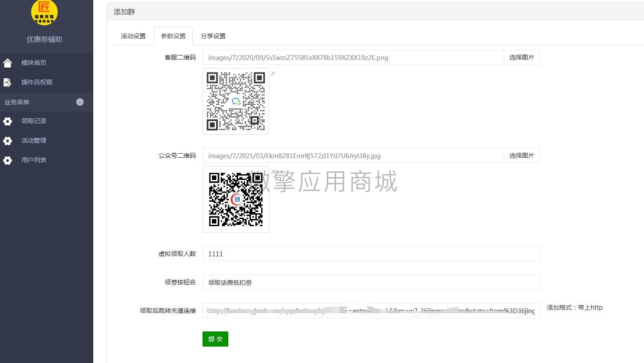Collapse the 业务菜单 section arrow
The width and height of the screenshot is (644, 363).
click(80, 102)
